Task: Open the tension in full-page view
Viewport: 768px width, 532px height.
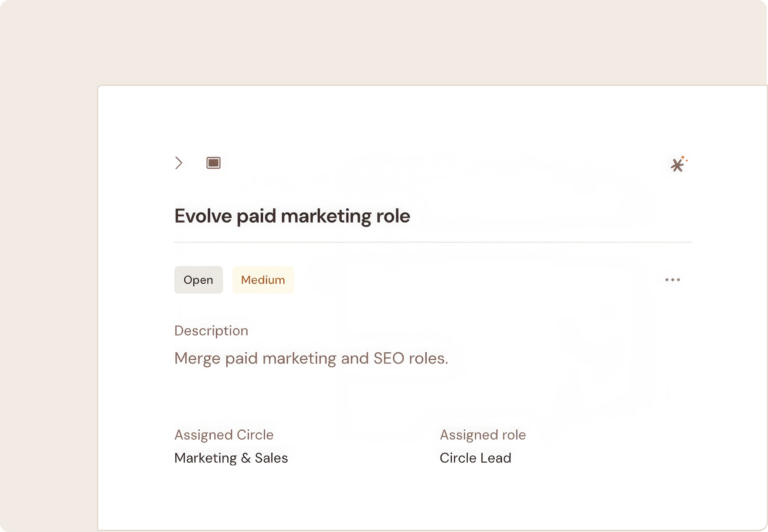Action: 213,163
